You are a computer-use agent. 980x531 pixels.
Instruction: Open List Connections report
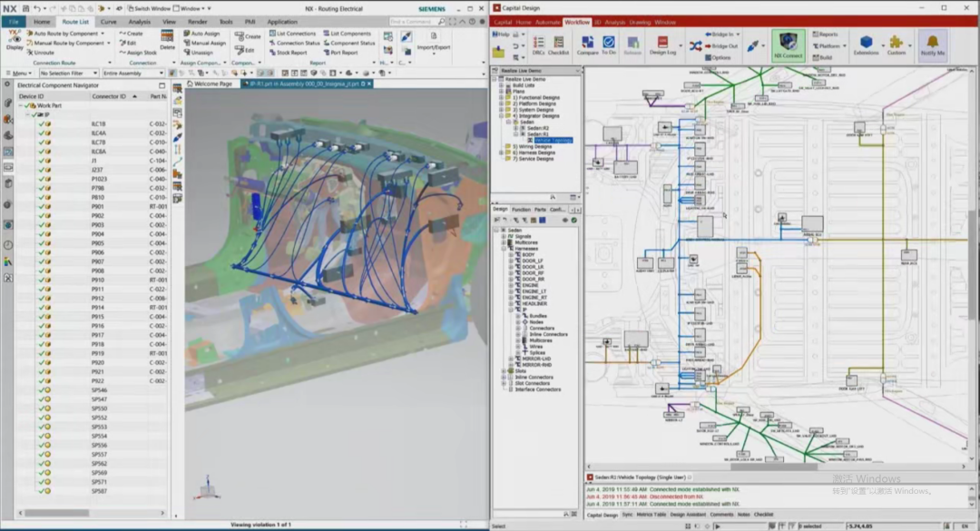pyautogui.click(x=292, y=34)
